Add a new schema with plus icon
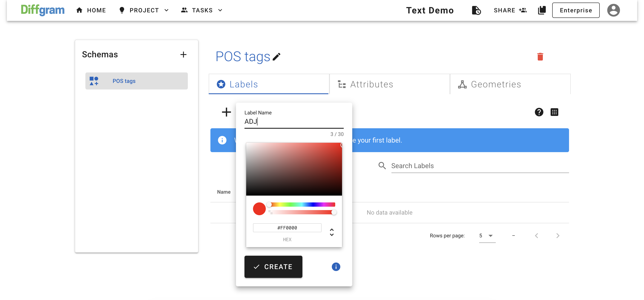 183,55
